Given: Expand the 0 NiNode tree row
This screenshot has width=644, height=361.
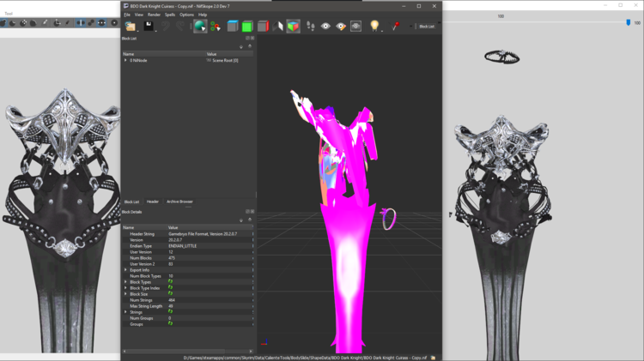Looking at the screenshot, I should coord(125,60).
